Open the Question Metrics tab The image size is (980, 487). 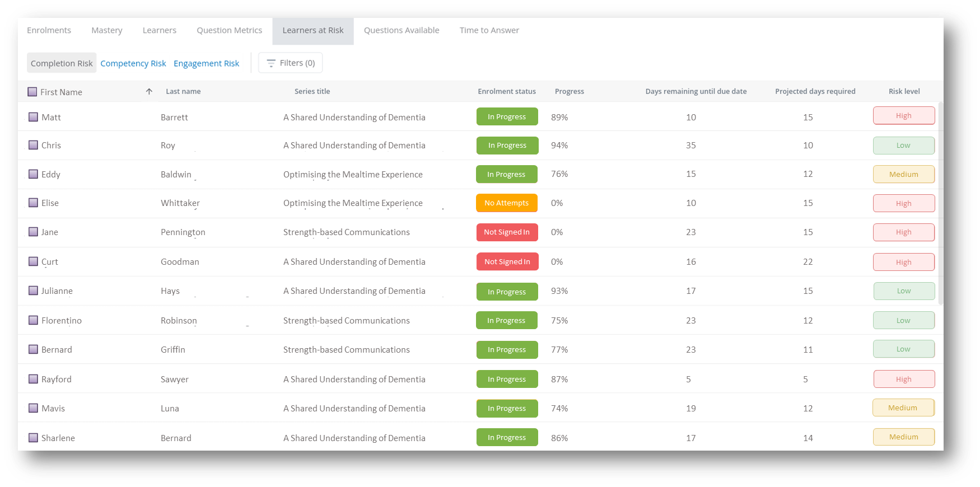tap(229, 30)
